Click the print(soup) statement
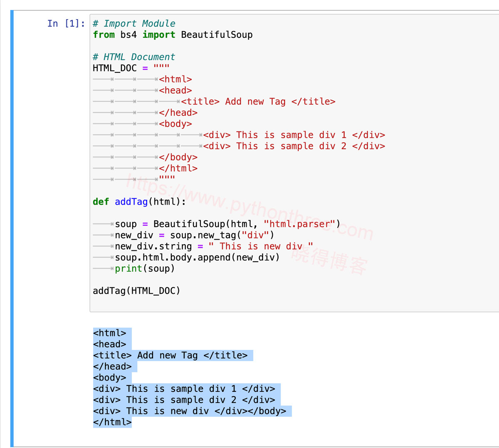Image resolution: width=499 pixels, height=448 pixels. click(x=145, y=269)
